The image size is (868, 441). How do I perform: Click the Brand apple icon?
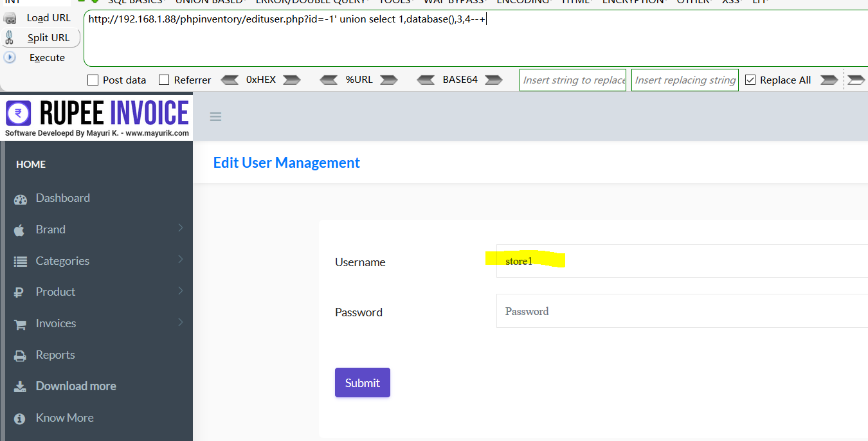click(x=19, y=230)
